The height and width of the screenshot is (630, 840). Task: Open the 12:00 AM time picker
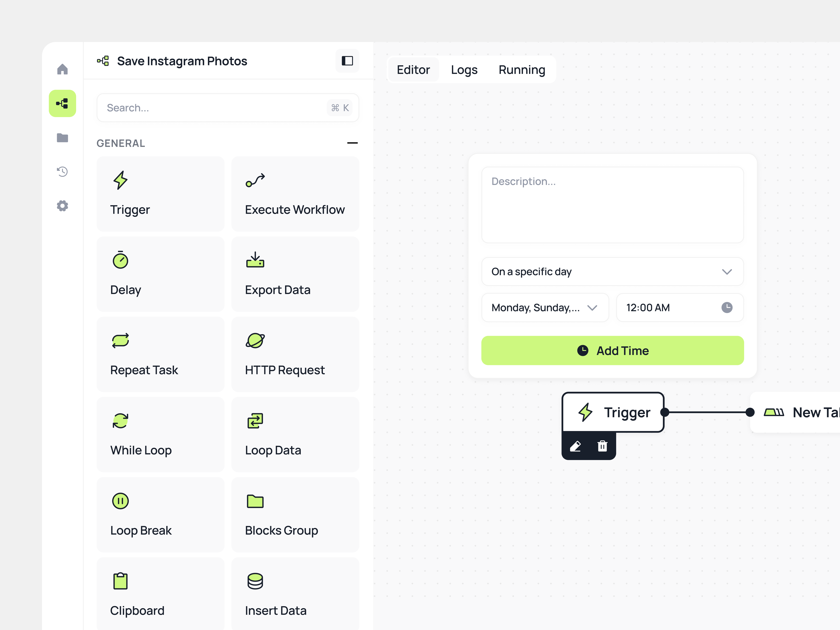pos(679,308)
